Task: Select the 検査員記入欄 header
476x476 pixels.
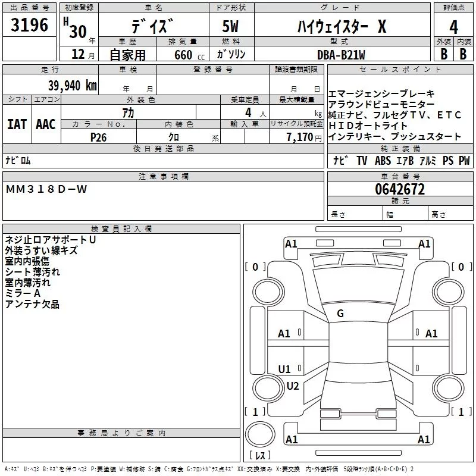Action: click(121, 229)
